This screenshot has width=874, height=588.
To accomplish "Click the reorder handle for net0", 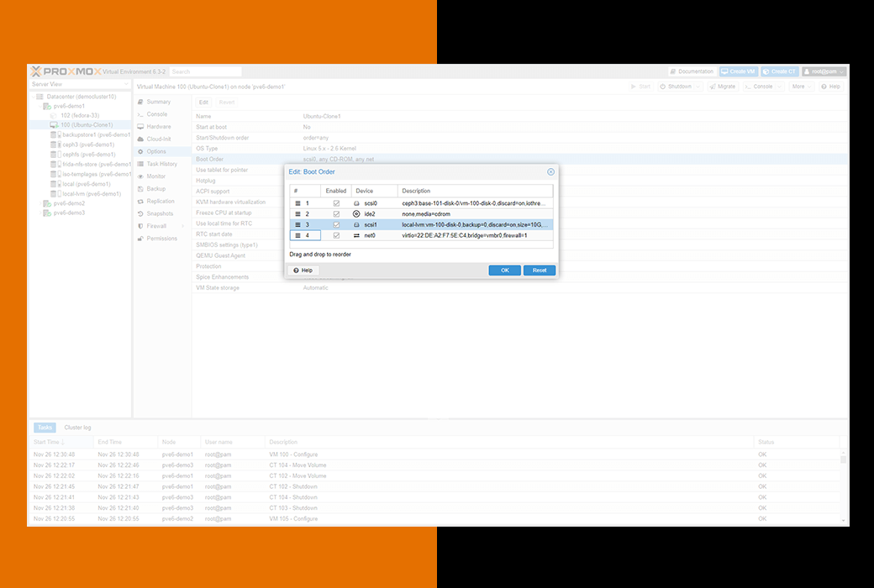I will coord(297,235).
